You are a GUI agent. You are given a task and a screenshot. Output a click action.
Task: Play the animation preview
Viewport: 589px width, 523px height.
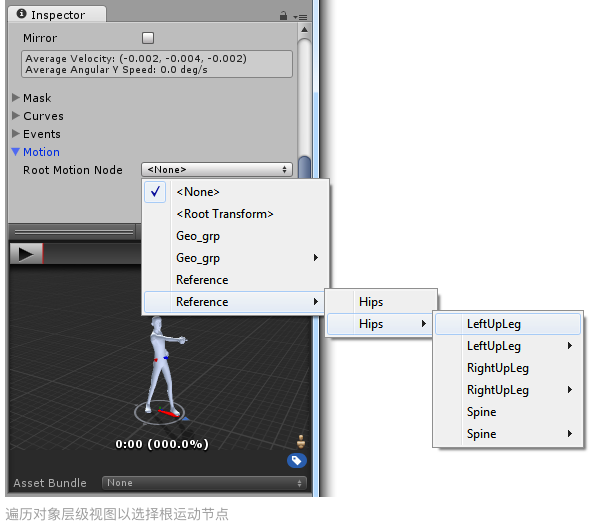tap(26, 254)
